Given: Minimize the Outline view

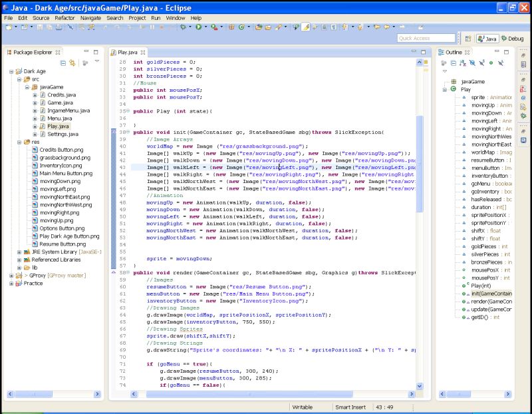Looking at the screenshot, I should click(497, 51).
